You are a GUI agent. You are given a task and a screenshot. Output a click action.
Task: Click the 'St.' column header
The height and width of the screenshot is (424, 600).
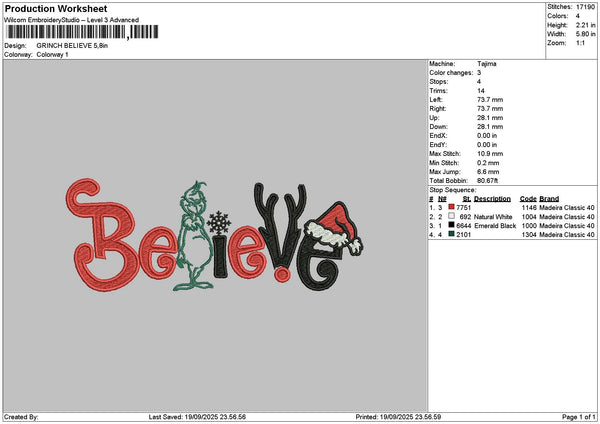pos(467,199)
